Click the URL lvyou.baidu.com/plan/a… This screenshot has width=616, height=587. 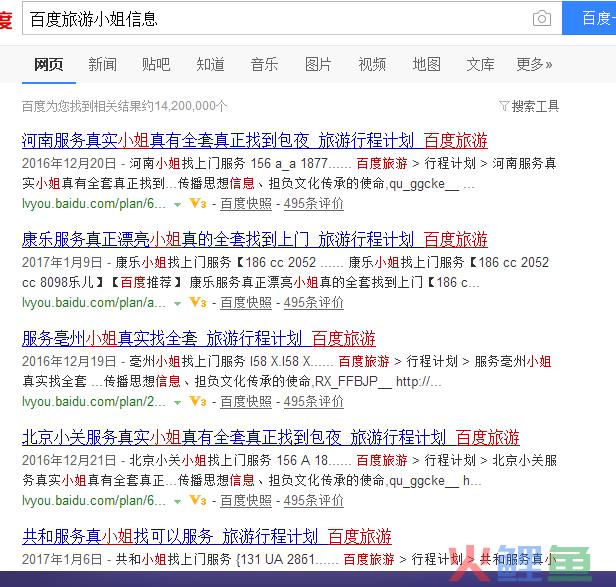coord(94,303)
